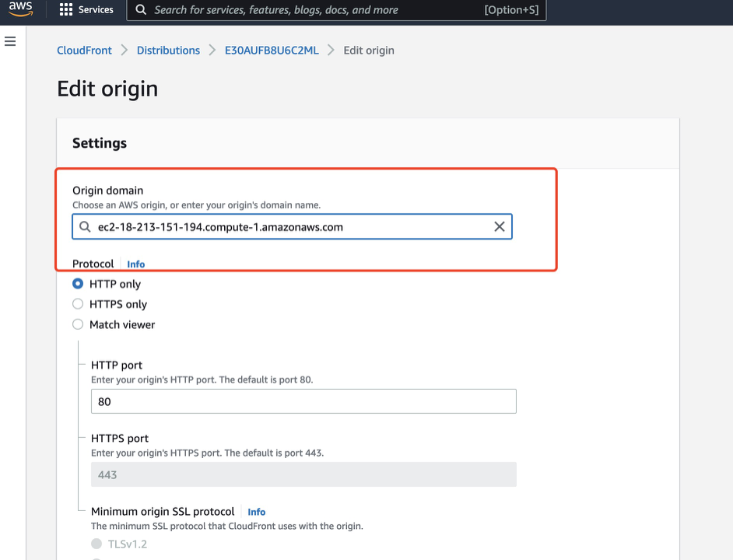Click the Services menu label
Screen dimensions: 733x560
(96, 10)
